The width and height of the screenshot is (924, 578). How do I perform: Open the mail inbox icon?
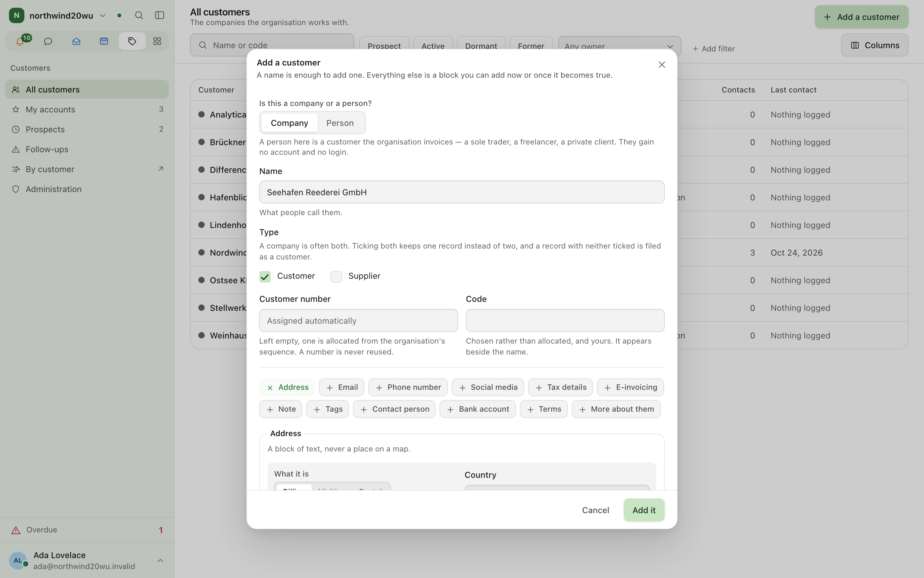click(x=76, y=41)
